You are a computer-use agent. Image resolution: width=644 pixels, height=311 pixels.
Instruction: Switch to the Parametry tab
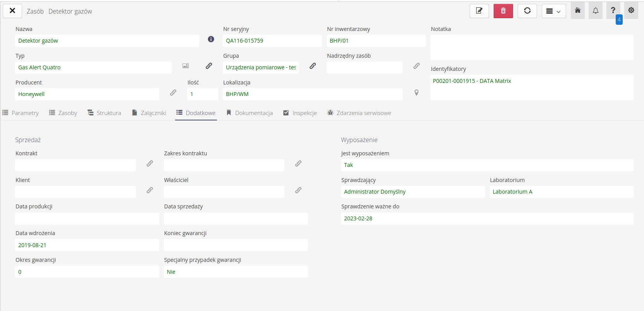point(21,113)
